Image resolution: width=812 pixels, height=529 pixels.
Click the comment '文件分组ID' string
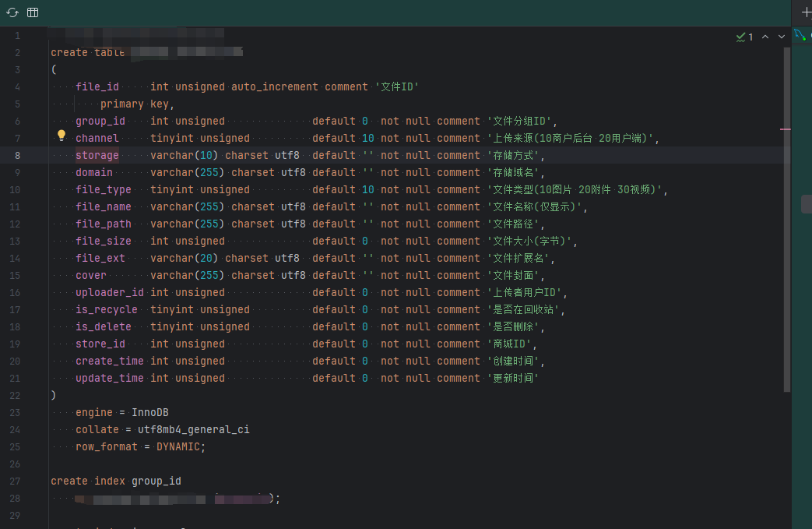[x=519, y=121]
